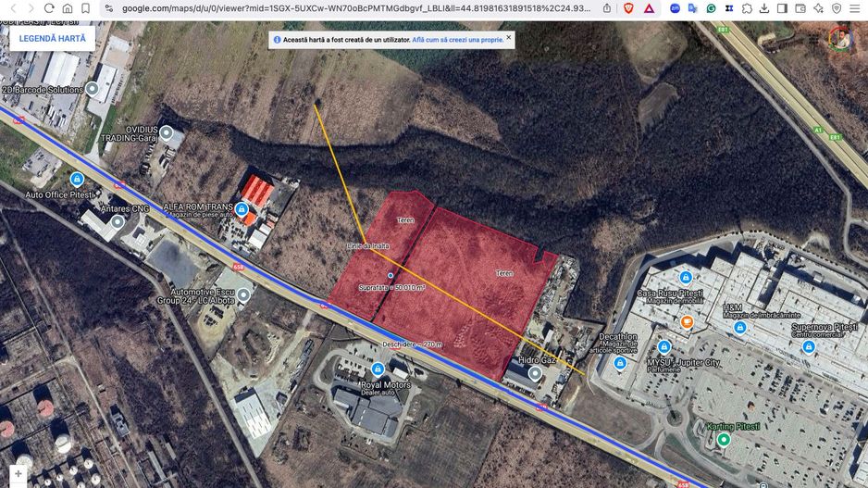Screen dimensions: 868x488
Task: Open the browser downloads icon
Action: tap(764, 8)
